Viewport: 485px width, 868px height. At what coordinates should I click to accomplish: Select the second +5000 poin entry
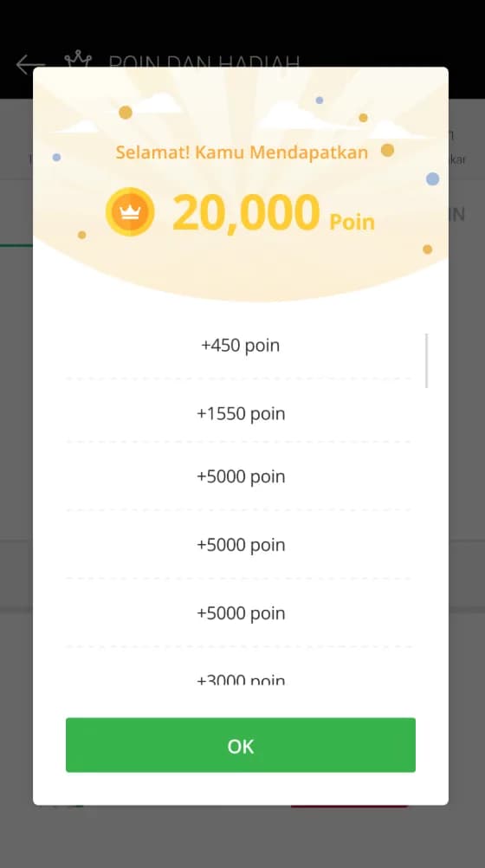tap(240, 545)
